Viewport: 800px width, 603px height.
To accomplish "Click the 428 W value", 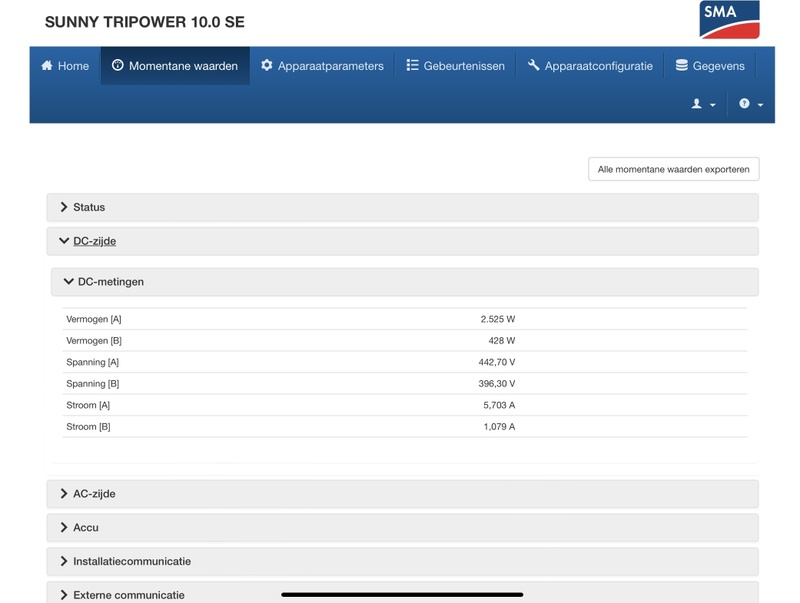I will [502, 341].
